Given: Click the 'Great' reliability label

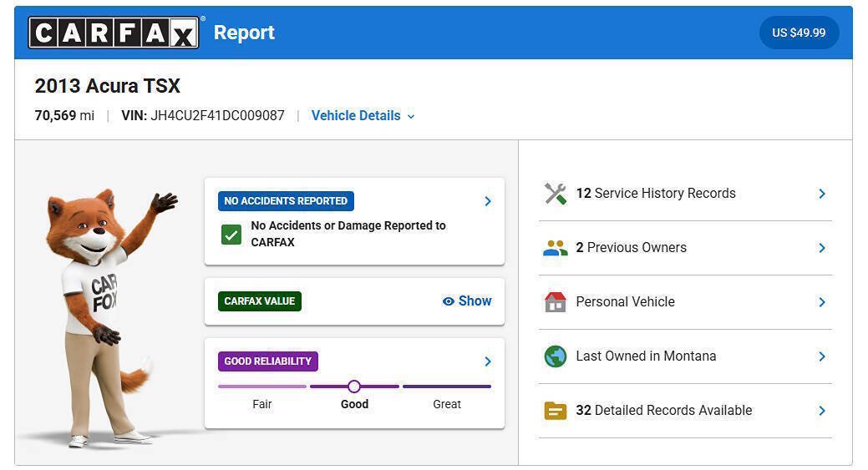Looking at the screenshot, I should [x=447, y=404].
